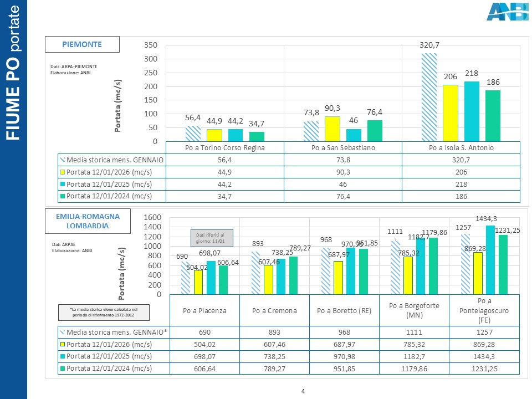Image resolution: width=532 pixels, height=399 pixels.
Task: Click the yellow 869,28 bar for Pontelagoscuro
Action: tap(478, 273)
